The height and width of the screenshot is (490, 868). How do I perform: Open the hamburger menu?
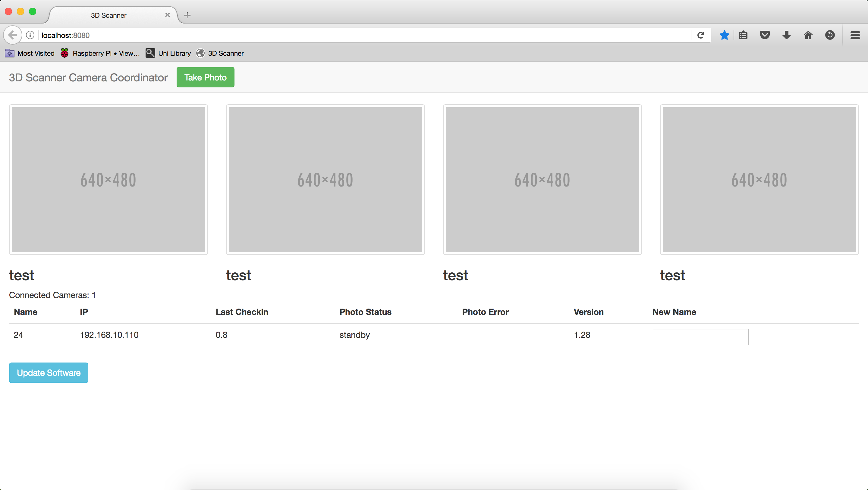(x=855, y=35)
